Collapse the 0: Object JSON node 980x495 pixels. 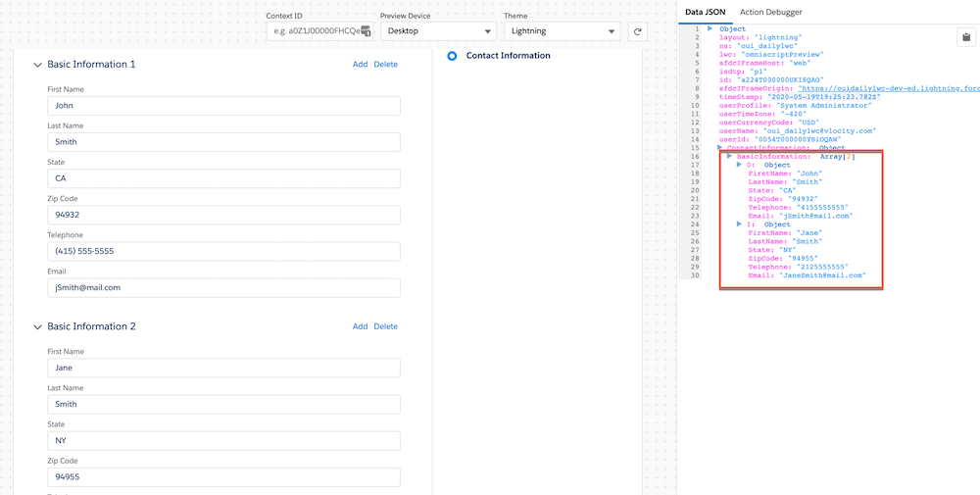739,165
